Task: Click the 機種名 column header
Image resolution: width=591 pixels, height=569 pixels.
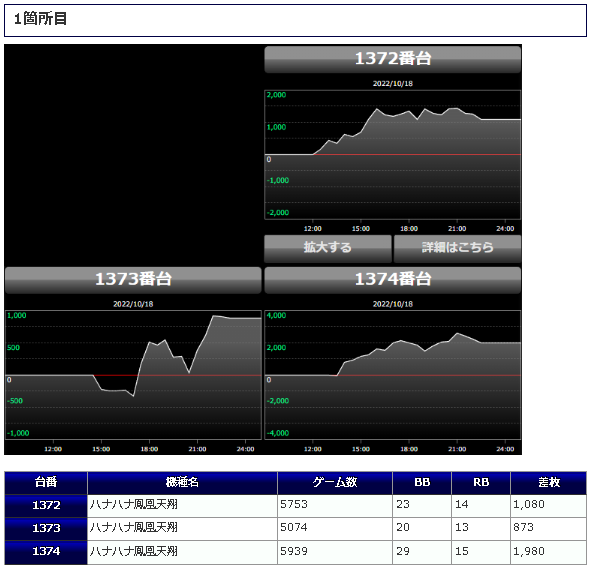Action: point(182,483)
